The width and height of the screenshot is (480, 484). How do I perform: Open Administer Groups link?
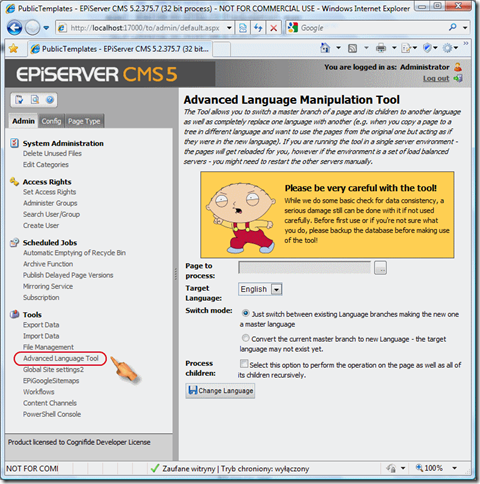50,203
